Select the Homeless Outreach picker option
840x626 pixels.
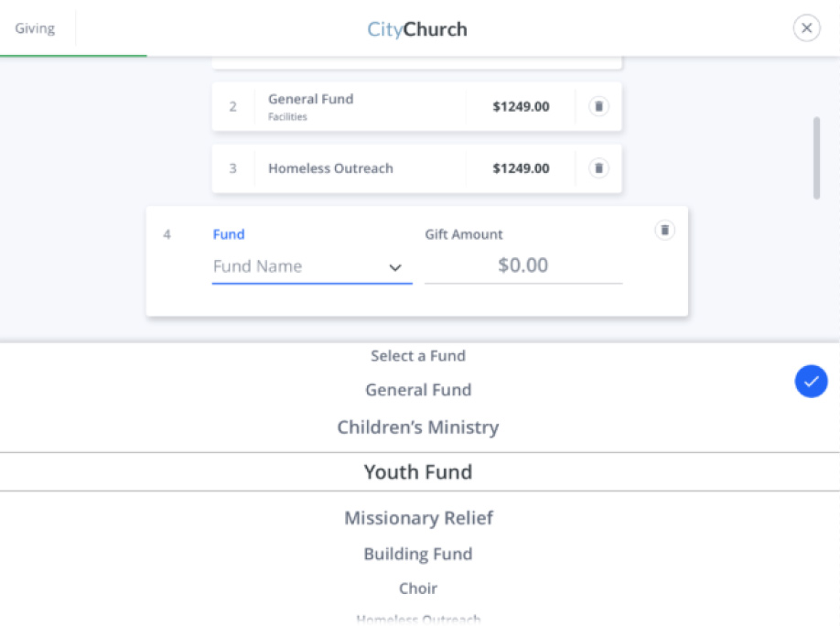click(x=418, y=620)
